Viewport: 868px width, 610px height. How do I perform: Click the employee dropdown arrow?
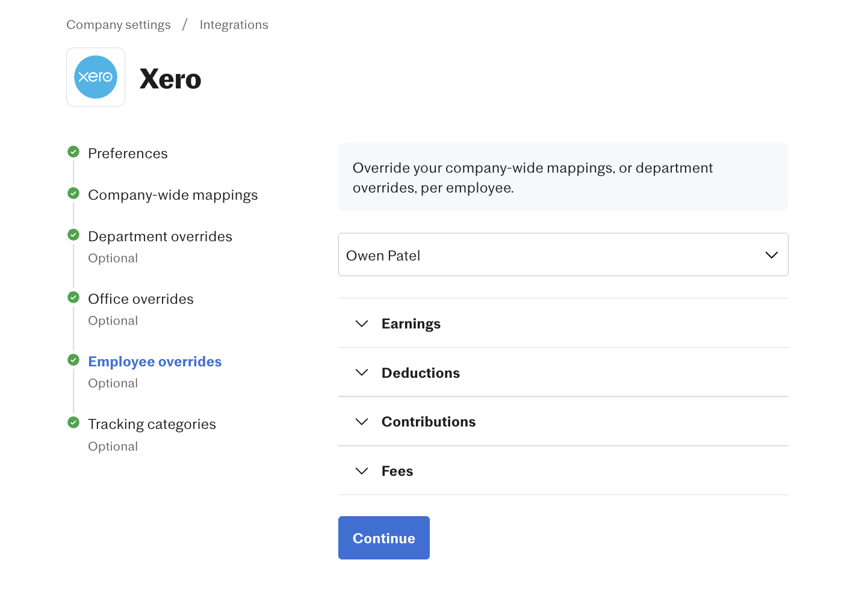click(771, 255)
